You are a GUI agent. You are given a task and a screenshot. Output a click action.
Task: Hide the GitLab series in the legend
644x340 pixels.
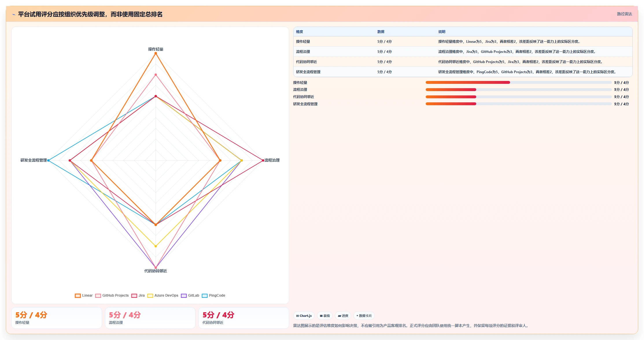190,295
